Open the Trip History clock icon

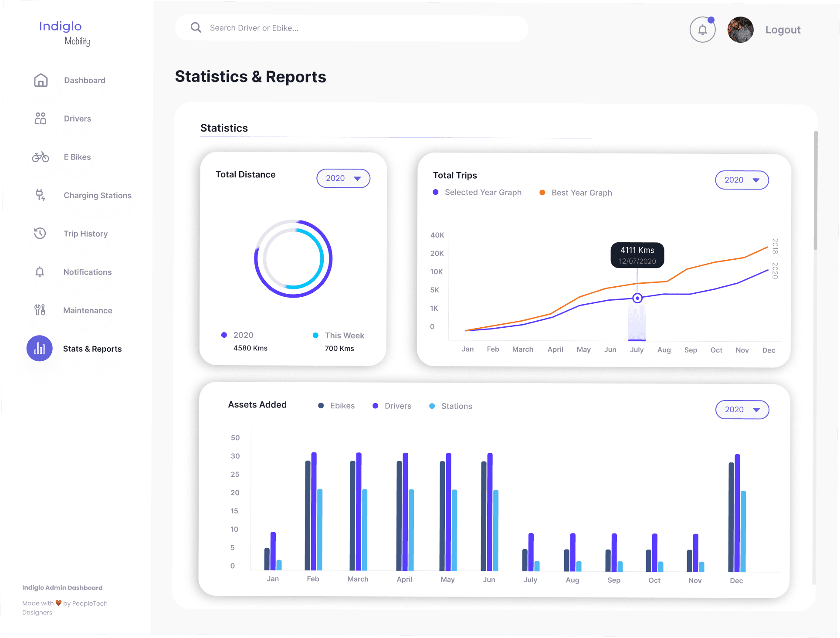coord(40,233)
